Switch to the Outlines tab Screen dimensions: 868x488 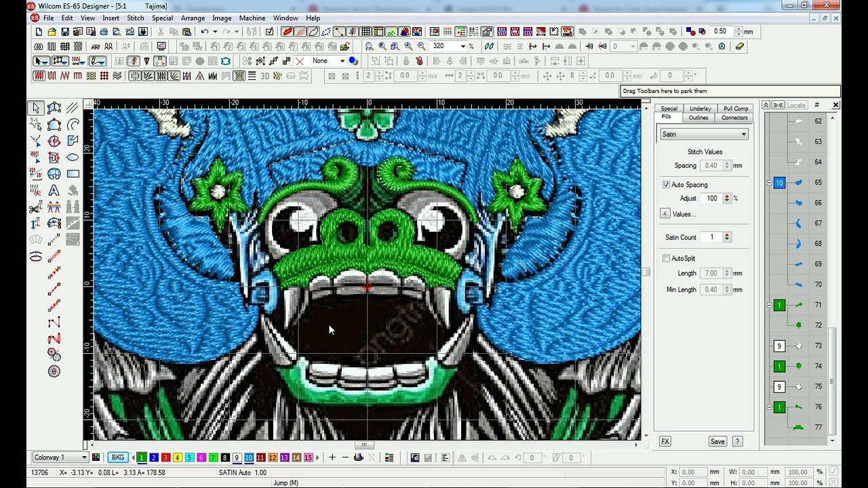698,117
